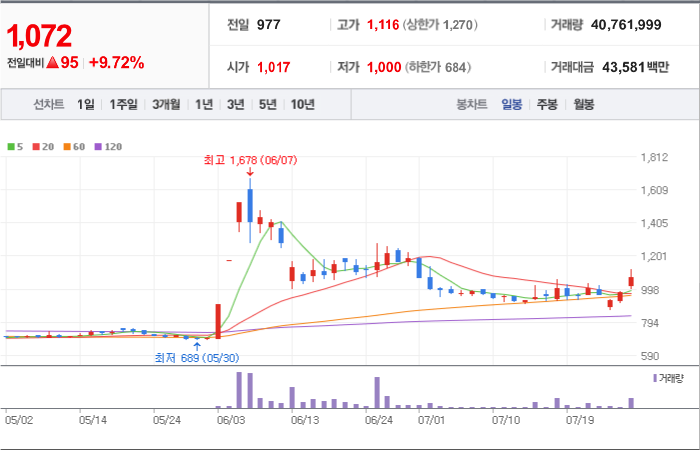Click the 1,609 price axis label
The height and width of the screenshot is (450, 700).
(x=654, y=191)
